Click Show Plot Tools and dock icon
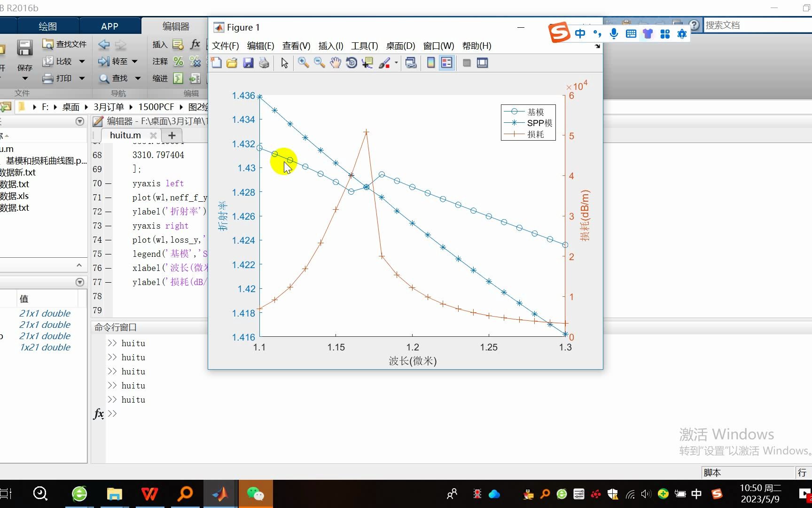This screenshot has width=812, height=508. pos(483,63)
